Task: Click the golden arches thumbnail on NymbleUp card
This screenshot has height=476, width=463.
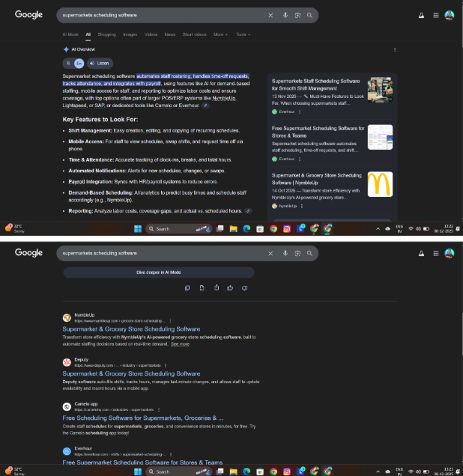Action: click(380, 184)
